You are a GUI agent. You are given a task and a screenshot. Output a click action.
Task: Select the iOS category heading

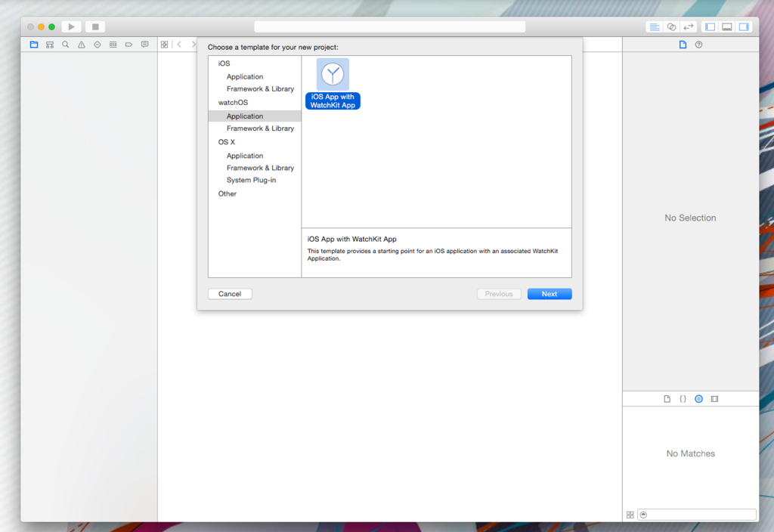point(224,63)
